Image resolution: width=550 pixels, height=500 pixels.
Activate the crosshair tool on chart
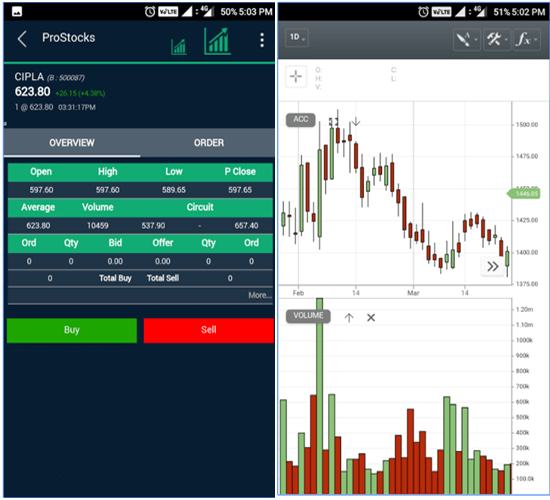[296, 76]
